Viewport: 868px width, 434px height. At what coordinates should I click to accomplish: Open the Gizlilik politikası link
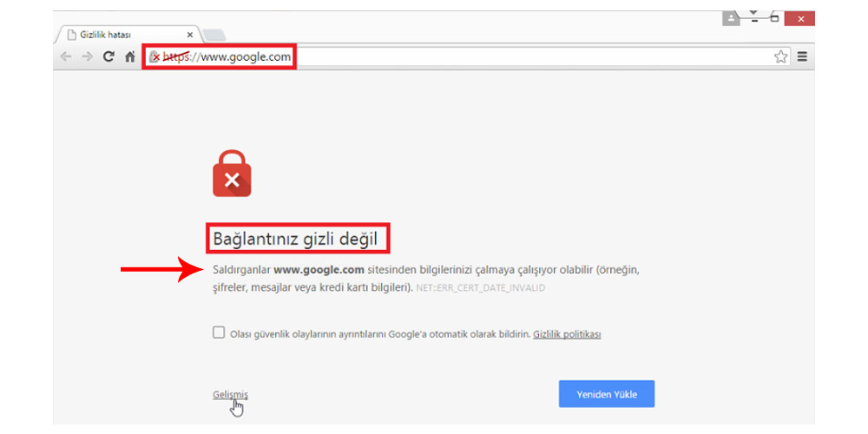[567, 334]
